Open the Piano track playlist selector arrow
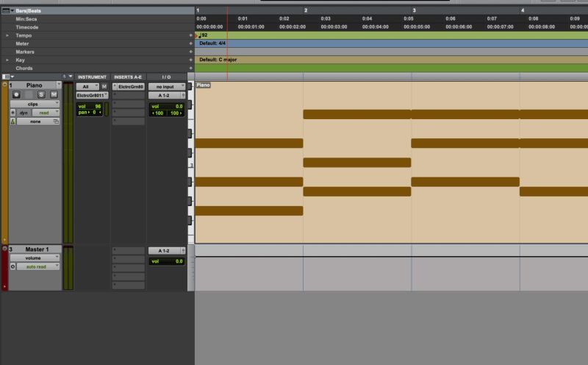The height and width of the screenshot is (365, 588). [x=59, y=85]
